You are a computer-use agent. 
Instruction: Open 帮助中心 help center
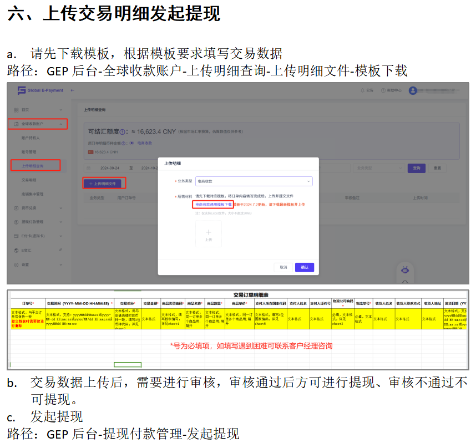(x=392, y=90)
